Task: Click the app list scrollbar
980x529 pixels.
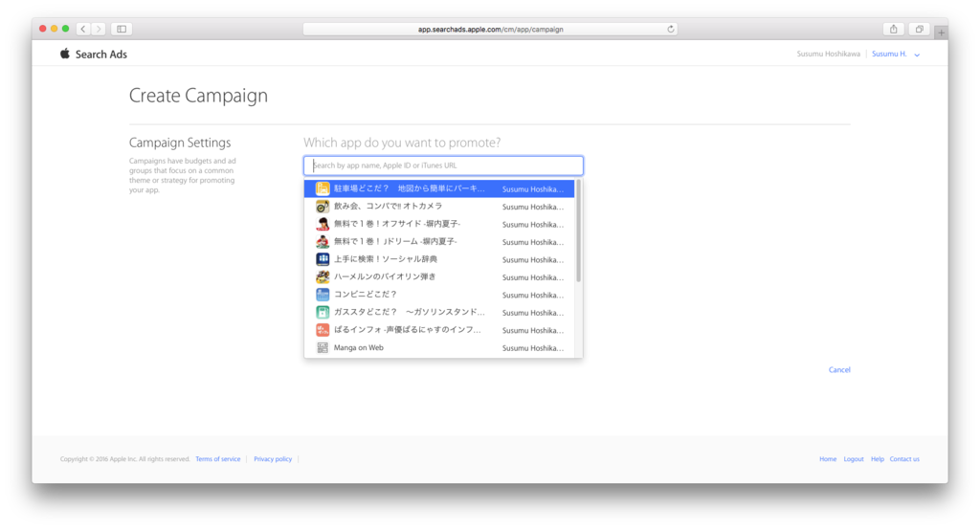Action: click(579, 231)
